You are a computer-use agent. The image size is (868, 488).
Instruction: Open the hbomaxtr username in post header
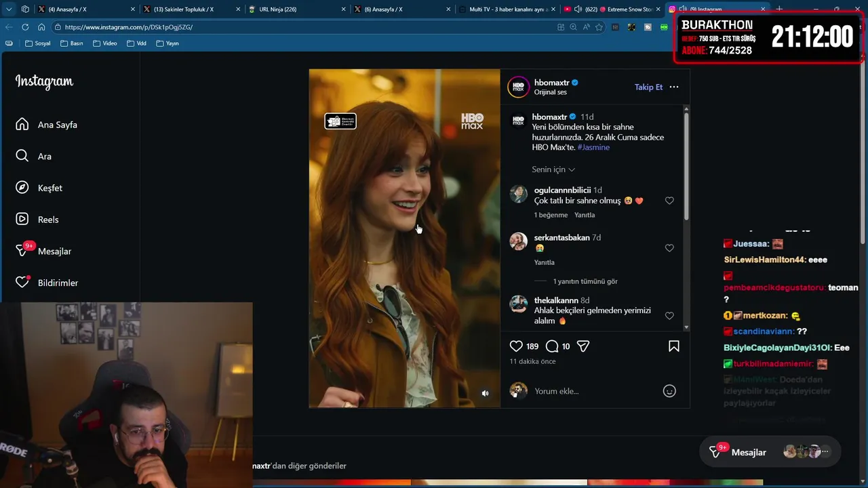(551, 83)
